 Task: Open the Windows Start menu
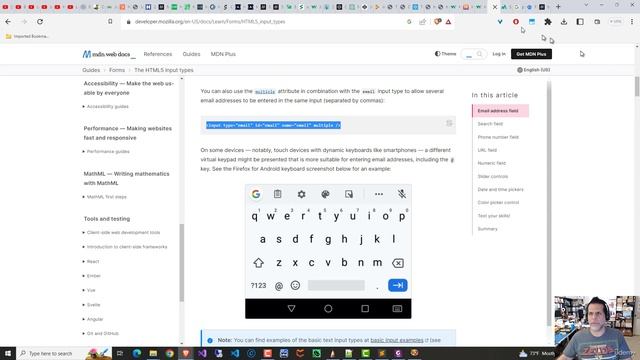coord(8,353)
